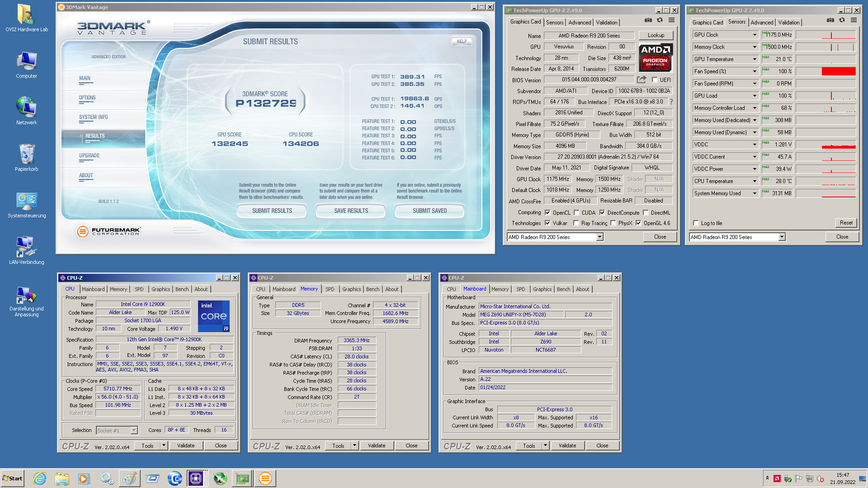Open GPU selector dropdown in Graphics Card window
This screenshot has height=488, width=868.
coord(599,237)
